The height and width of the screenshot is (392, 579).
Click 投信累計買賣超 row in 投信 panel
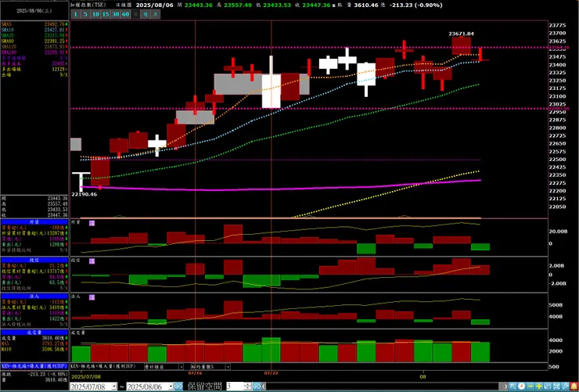(x=34, y=271)
